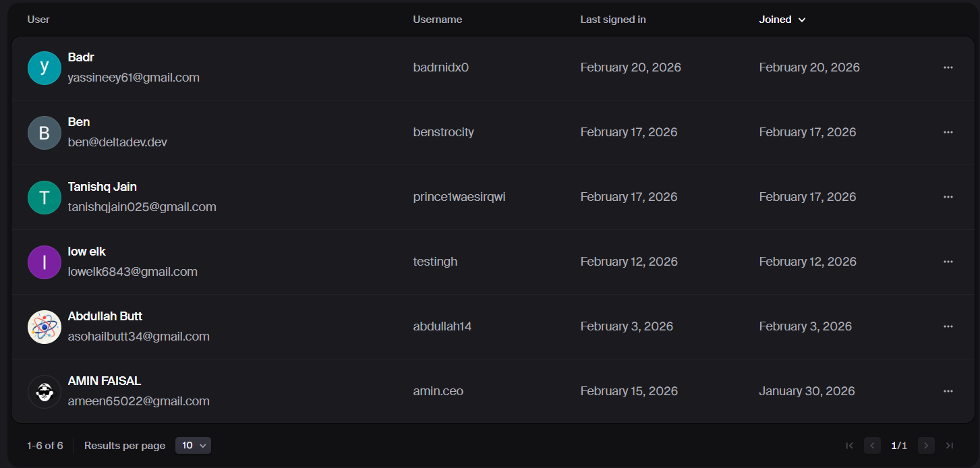Open the three-dot menu for Ben
Image resolution: width=980 pixels, height=468 pixels.
click(x=948, y=132)
